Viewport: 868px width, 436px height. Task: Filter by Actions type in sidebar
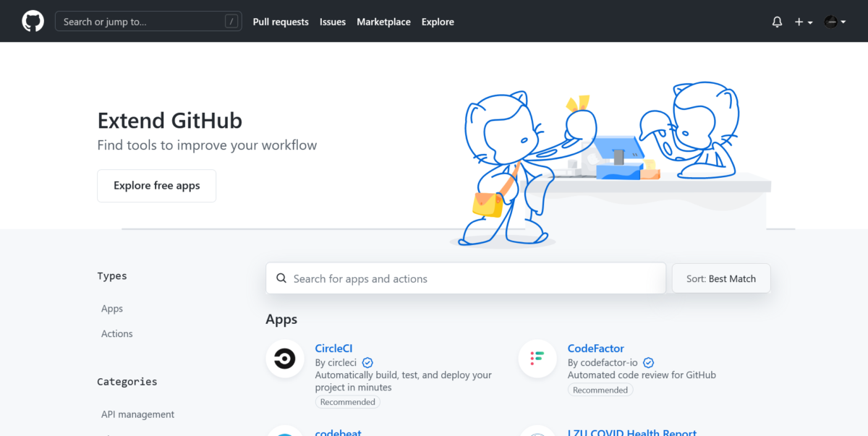coord(116,333)
